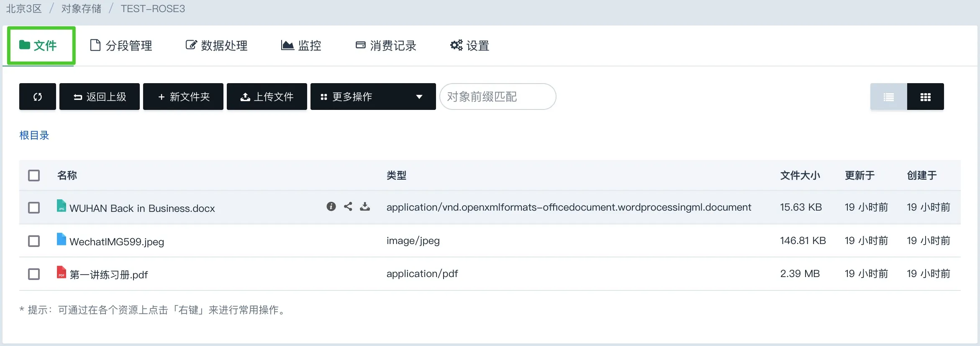Viewport: 980px width, 346px height.
Task: Open info icon for WUHAN Back in Business.docx
Action: point(331,206)
